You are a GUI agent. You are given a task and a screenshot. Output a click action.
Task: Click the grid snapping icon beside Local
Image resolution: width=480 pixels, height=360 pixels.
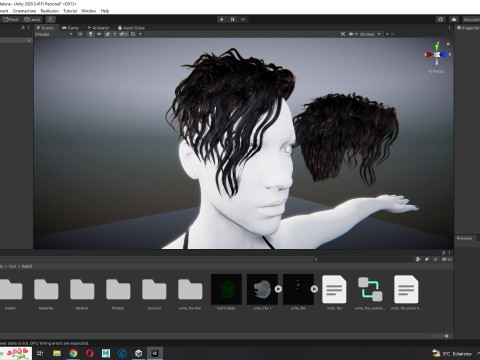[x=51, y=19]
